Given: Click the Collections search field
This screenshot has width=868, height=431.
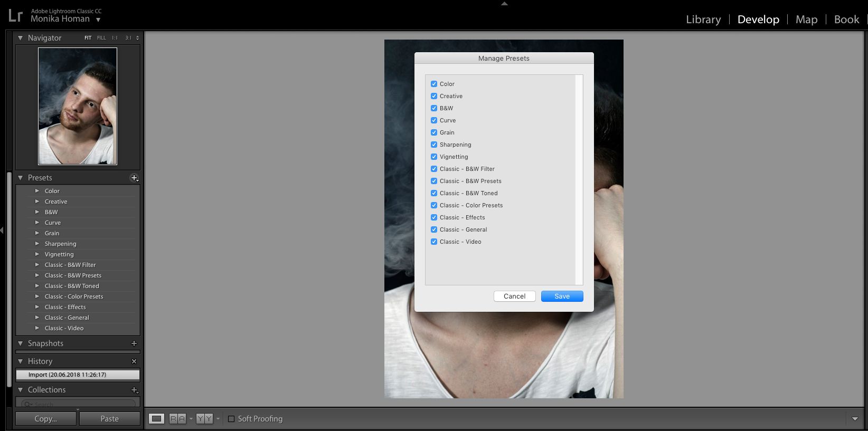Looking at the screenshot, I should point(78,404).
